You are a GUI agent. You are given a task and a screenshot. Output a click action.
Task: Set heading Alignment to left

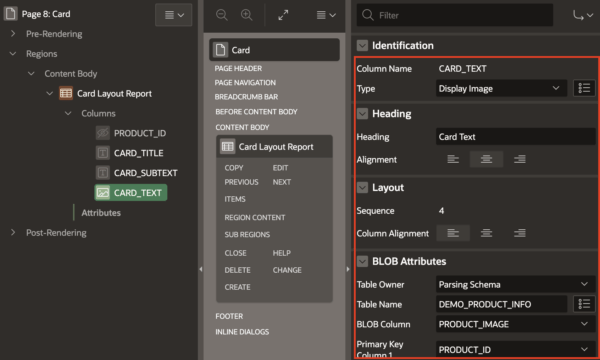(453, 159)
